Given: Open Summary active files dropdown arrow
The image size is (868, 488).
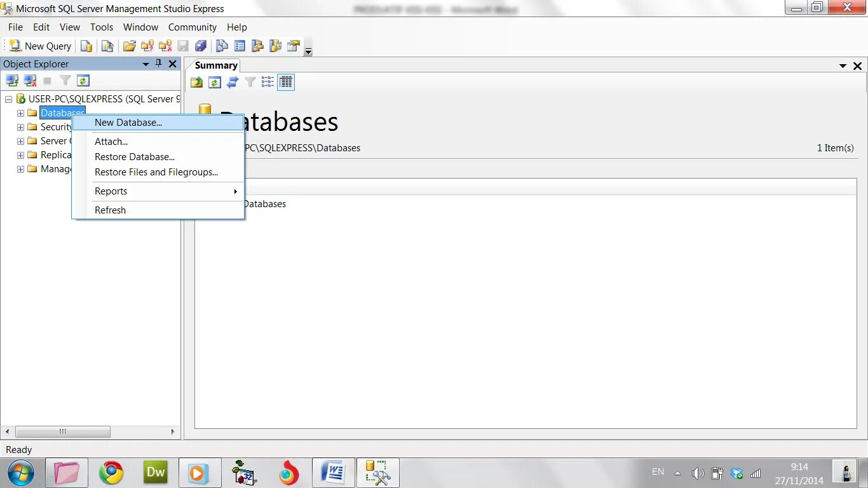Looking at the screenshot, I should [843, 66].
